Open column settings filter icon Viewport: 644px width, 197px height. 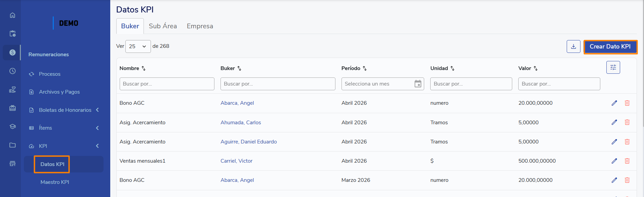tap(613, 67)
